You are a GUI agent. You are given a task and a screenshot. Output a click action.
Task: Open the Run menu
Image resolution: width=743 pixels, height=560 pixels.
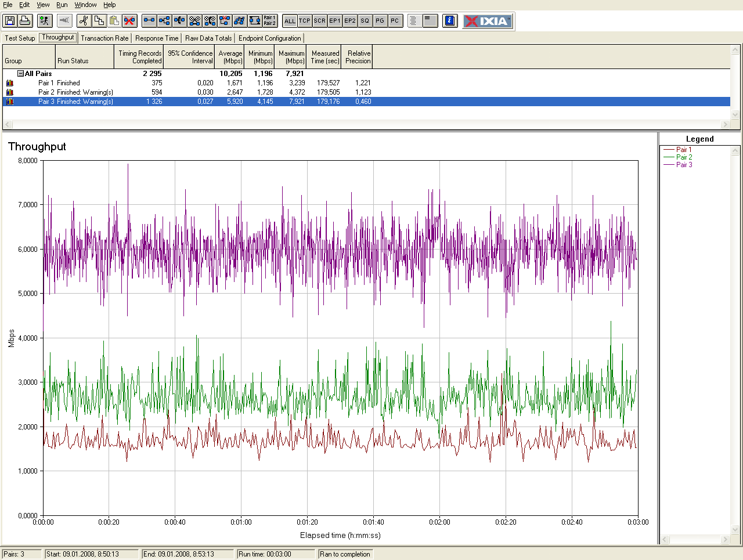coord(62,5)
